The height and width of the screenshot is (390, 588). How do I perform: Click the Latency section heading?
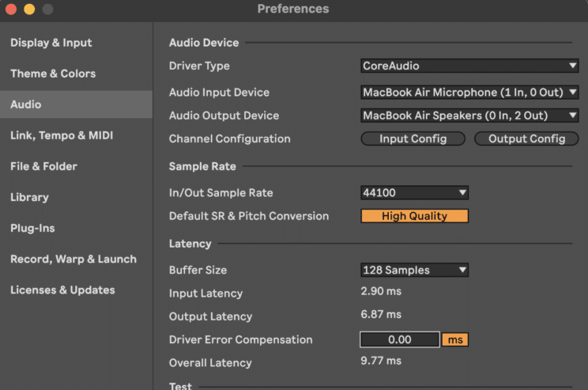pyautogui.click(x=190, y=244)
